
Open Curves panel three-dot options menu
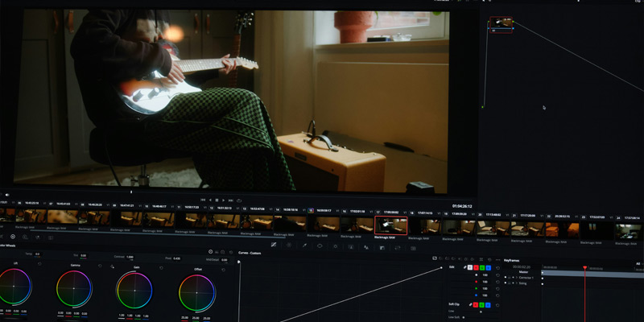pyautogui.click(x=497, y=258)
